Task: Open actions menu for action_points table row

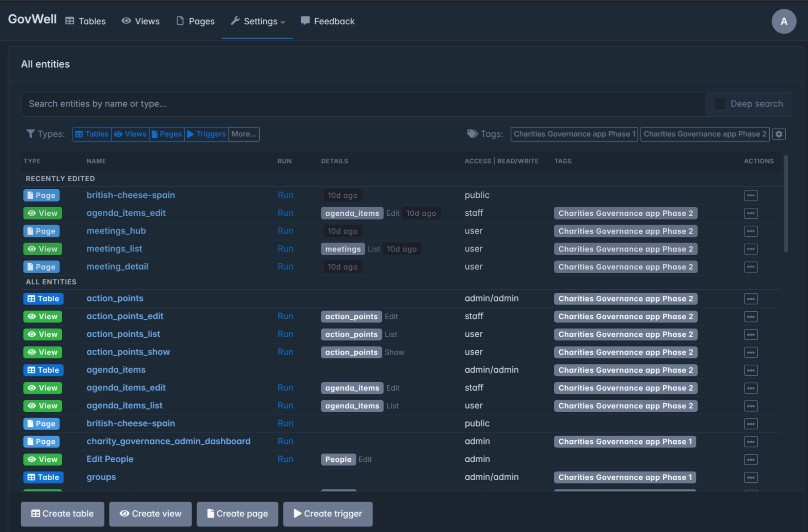Action: click(751, 299)
